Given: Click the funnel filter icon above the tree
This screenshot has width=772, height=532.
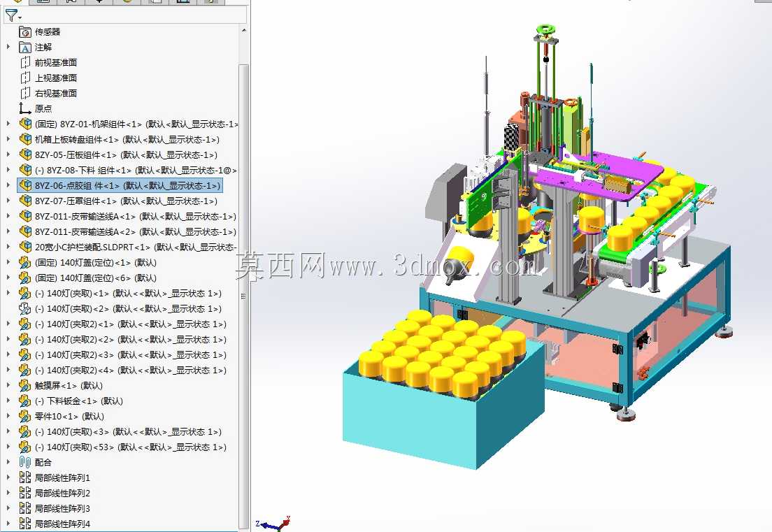Looking at the screenshot, I should (x=10, y=15).
